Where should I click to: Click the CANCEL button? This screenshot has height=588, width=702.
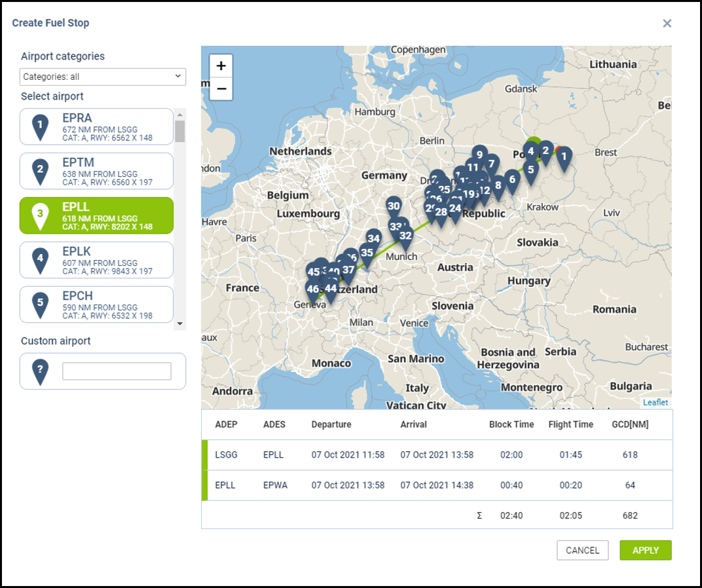[582, 551]
